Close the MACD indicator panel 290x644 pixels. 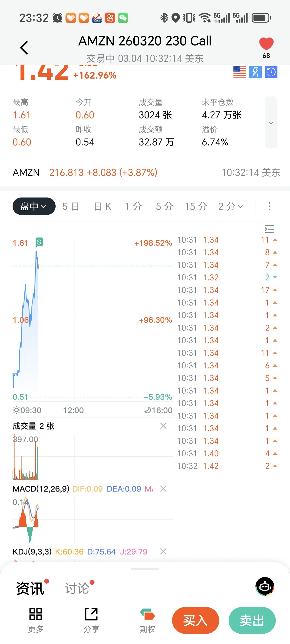coord(163,489)
